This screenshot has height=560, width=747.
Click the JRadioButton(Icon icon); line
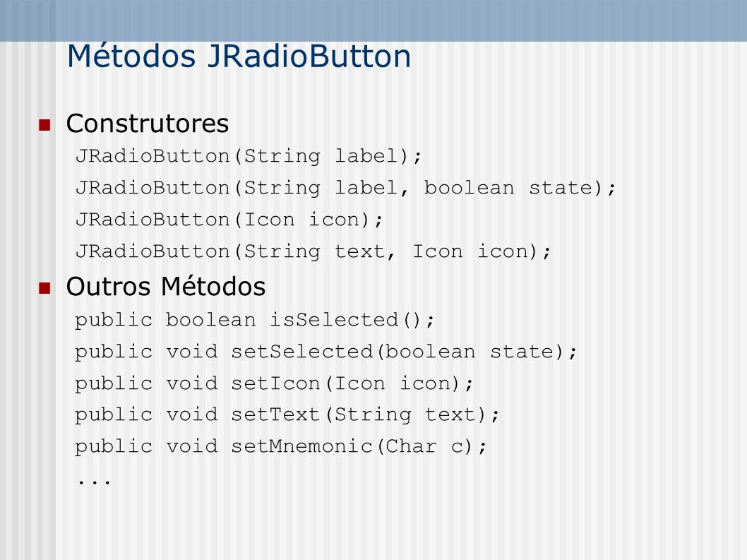(229, 220)
